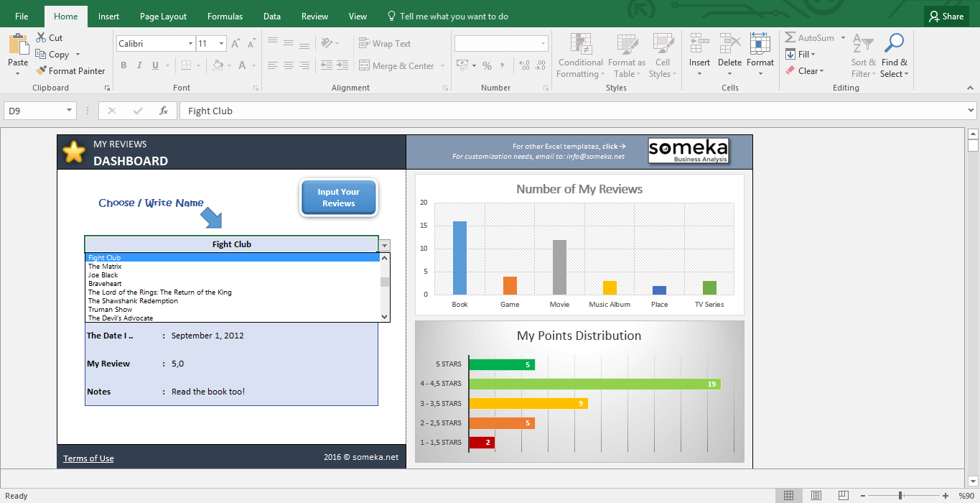Screen dimensions: 980x503
Task: Switch to Normal view in status bar
Action: tap(788, 496)
